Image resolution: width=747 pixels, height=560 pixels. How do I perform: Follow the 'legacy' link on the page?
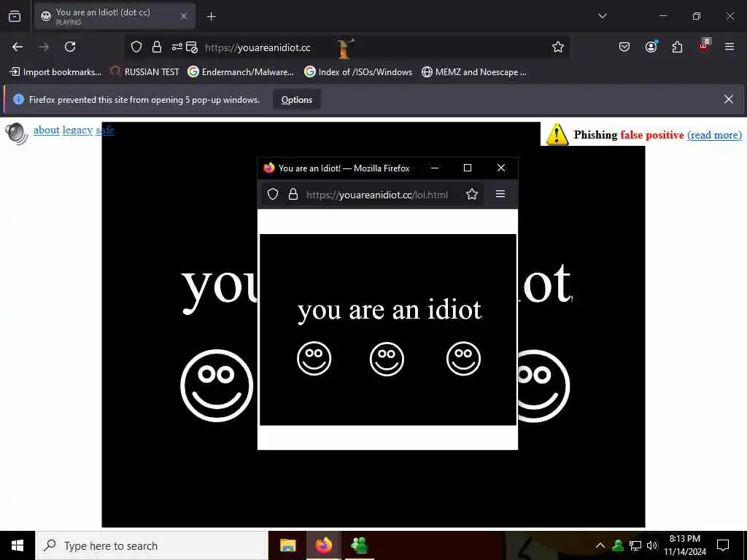77,130
